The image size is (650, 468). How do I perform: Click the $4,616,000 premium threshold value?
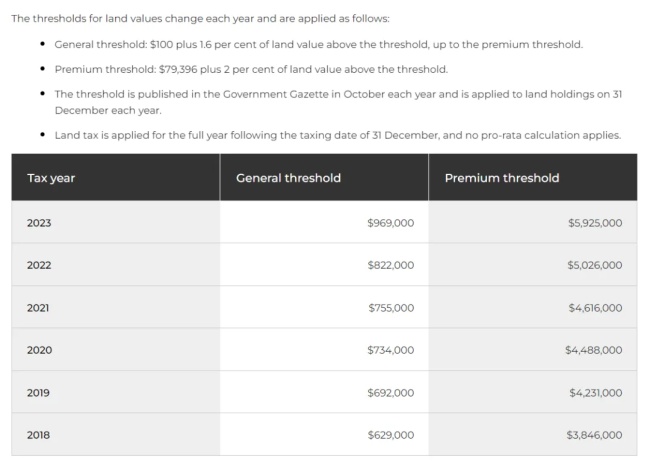(595, 308)
